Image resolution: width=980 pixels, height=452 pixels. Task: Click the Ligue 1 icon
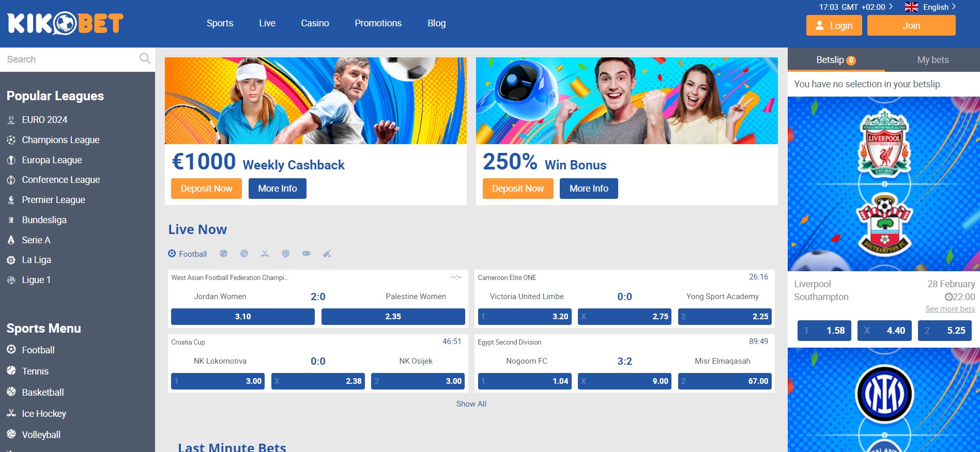(11, 280)
